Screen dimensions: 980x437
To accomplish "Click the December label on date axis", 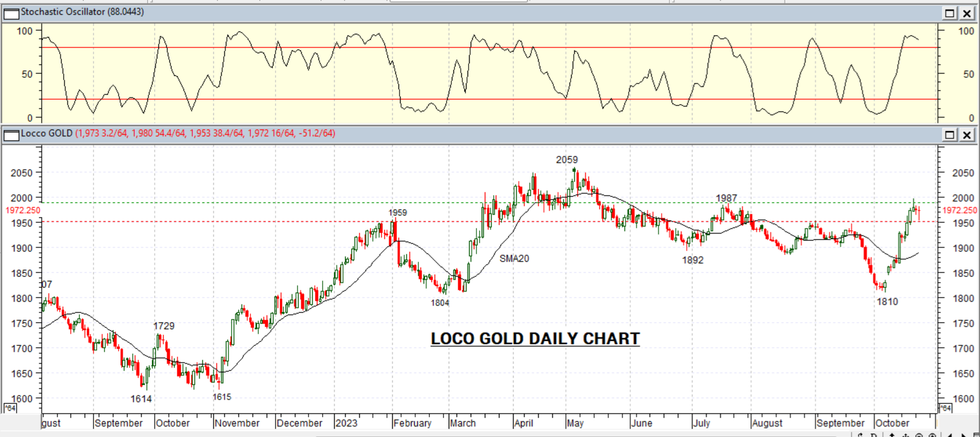I will point(299,423).
